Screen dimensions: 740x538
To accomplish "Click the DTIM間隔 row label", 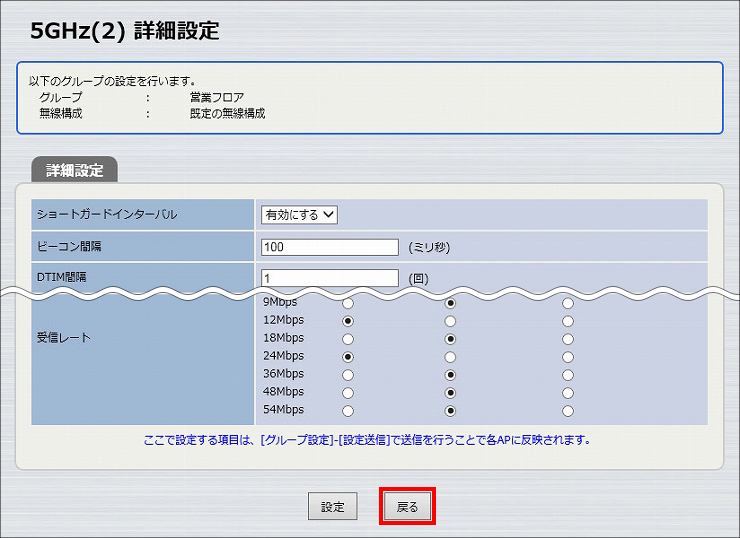I will 61,277.
